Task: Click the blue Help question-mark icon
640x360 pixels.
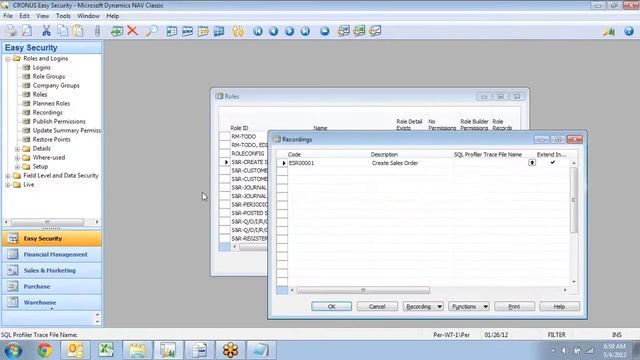Action: coord(629,31)
